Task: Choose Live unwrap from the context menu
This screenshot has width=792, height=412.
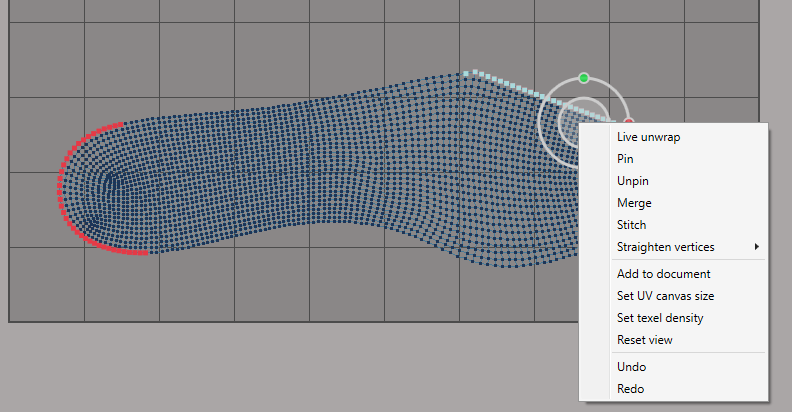Action: [x=649, y=137]
